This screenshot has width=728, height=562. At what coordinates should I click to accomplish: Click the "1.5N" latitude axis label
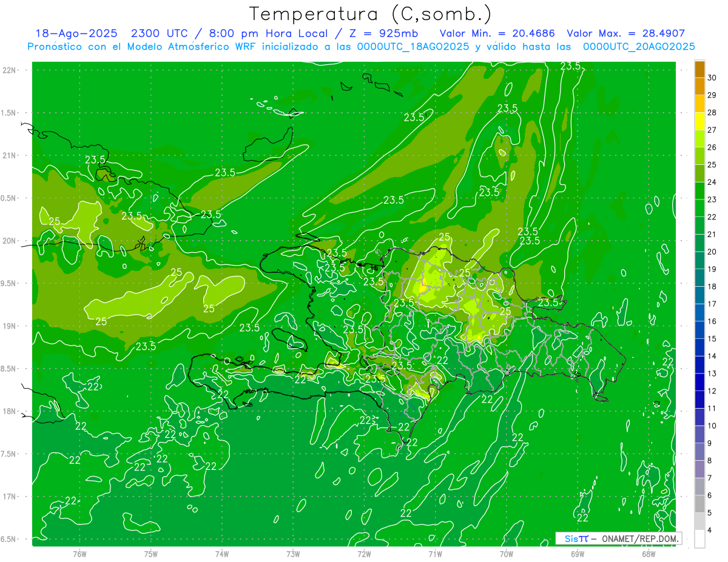[x=10, y=113]
